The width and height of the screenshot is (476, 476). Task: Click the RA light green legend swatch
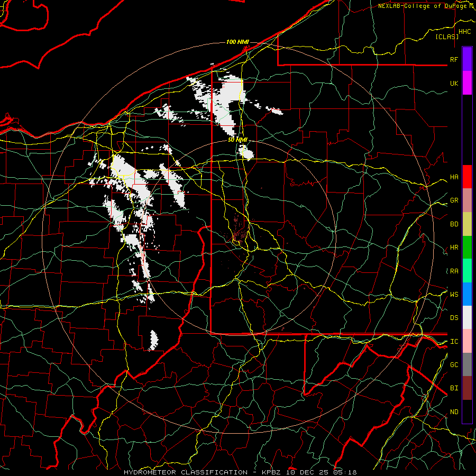tap(467, 270)
